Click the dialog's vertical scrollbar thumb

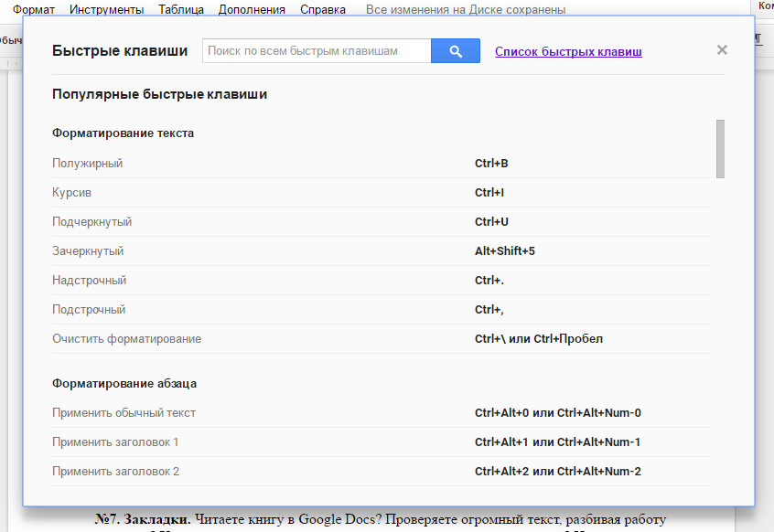click(720, 148)
